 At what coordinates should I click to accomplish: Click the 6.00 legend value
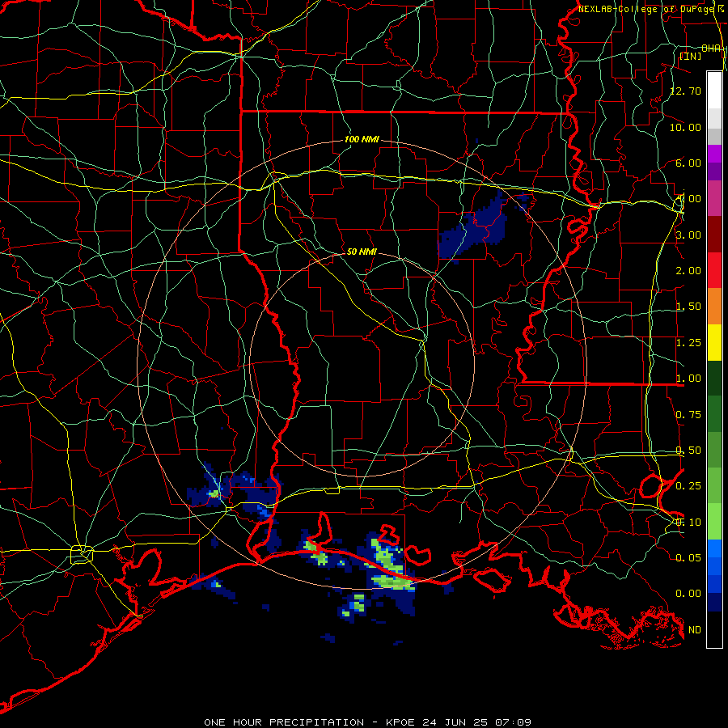688,163
